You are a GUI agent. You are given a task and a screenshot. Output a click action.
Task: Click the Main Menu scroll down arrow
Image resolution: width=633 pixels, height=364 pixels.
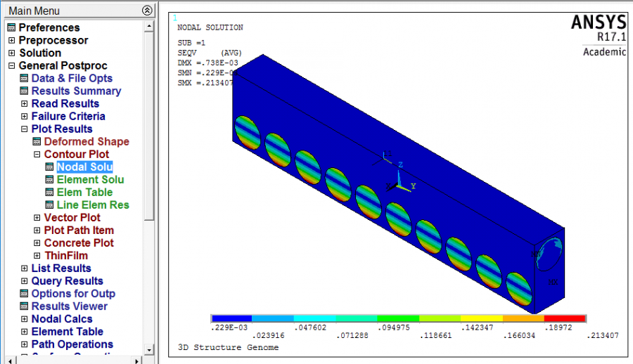point(149,350)
